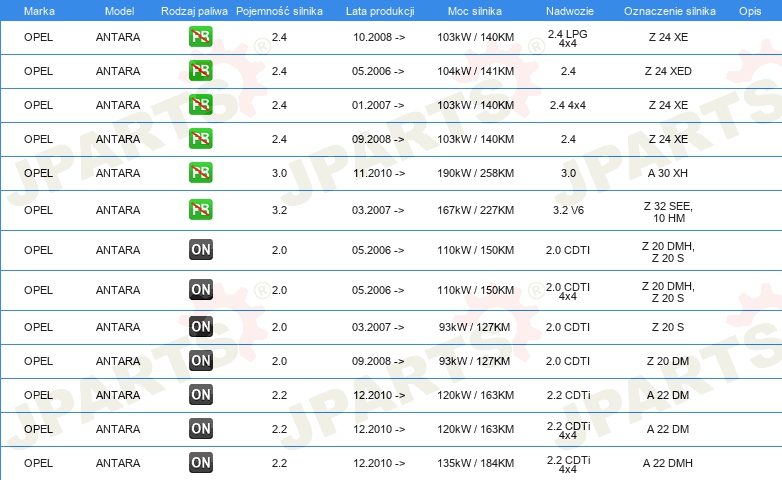Select the PB fuel icon in the 09.2008 140KM row
This screenshot has height=480, width=782.
pyautogui.click(x=200, y=138)
